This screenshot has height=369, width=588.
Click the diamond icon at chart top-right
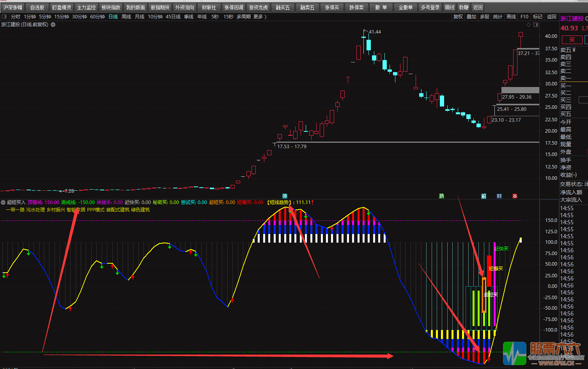pos(529,25)
